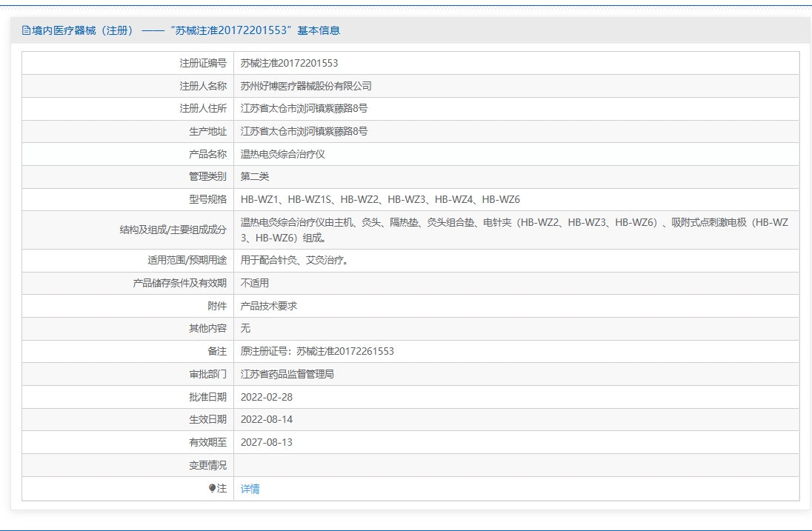Click the 附件 row label

click(217, 306)
